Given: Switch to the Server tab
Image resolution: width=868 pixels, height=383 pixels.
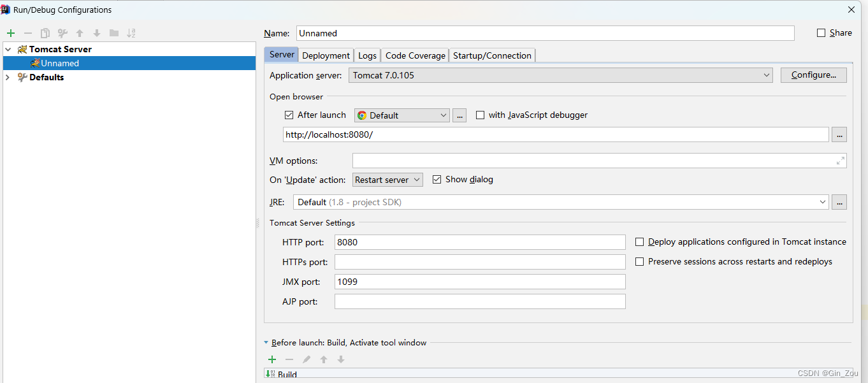Looking at the screenshot, I should (x=282, y=55).
